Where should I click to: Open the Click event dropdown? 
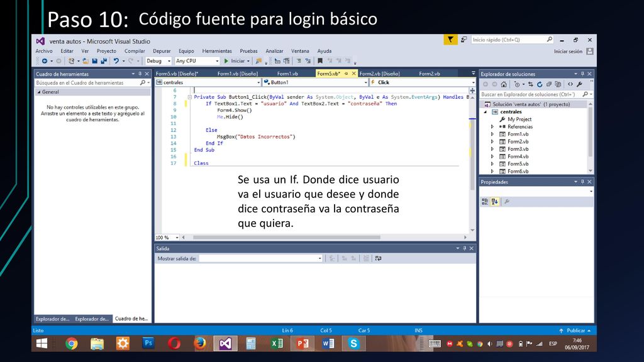pyautogui.click(x=473, y=82)
